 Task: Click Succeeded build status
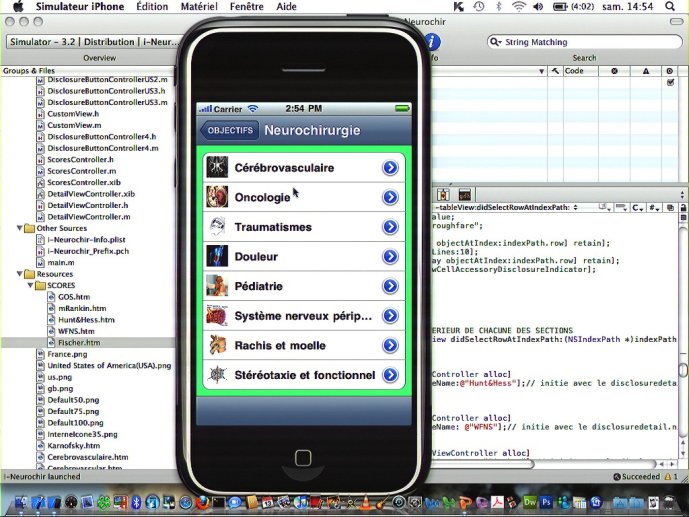click(x=636, y=477)
